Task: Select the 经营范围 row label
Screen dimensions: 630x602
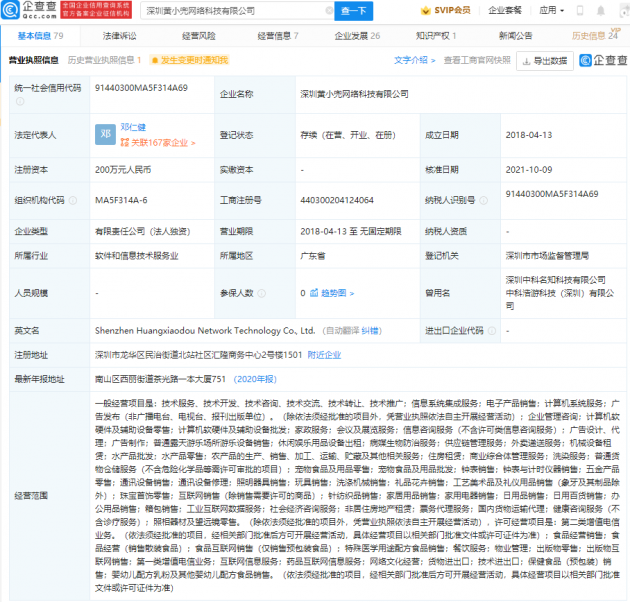Action: point(31,496)
